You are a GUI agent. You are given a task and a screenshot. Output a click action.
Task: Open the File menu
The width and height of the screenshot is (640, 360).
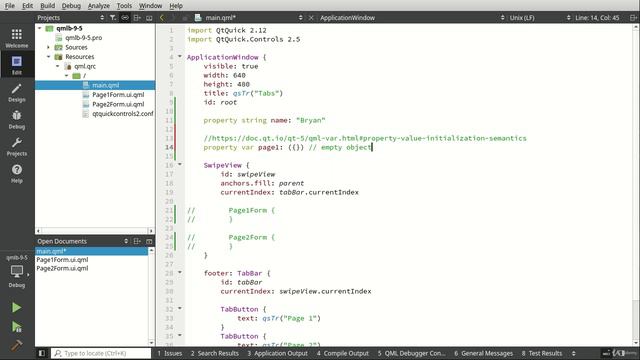(9, 6)
